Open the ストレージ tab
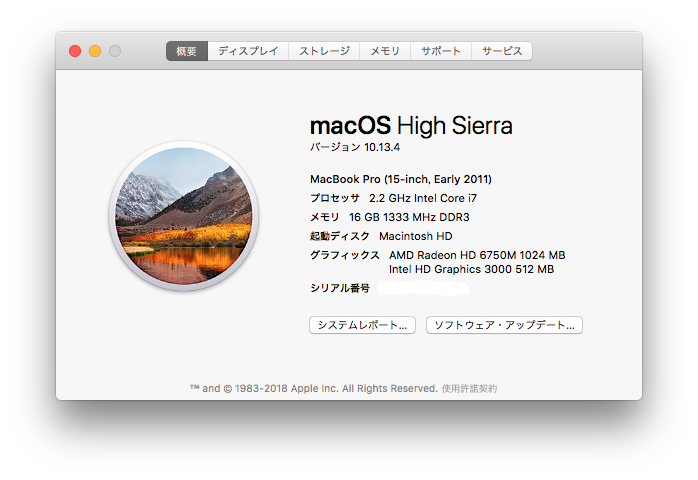Viewport: 698px width, 480px height. [324, 51]
